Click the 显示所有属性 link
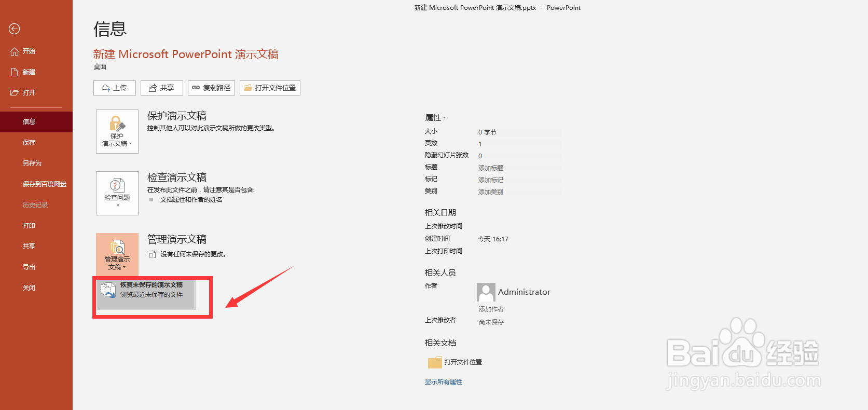 point(444,382)
